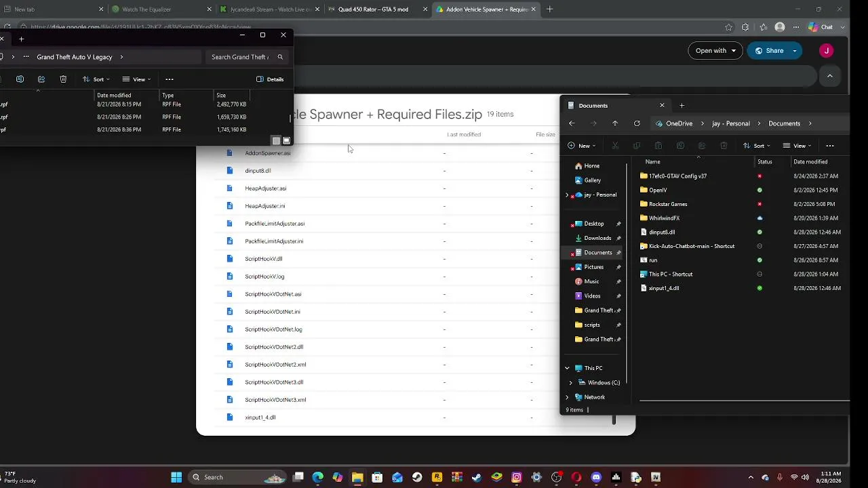The width and height of the screenshot is (868, 488).
Task: Open the View dropdown in GTA V Legacy window
Action: click(x=136, y=79)
